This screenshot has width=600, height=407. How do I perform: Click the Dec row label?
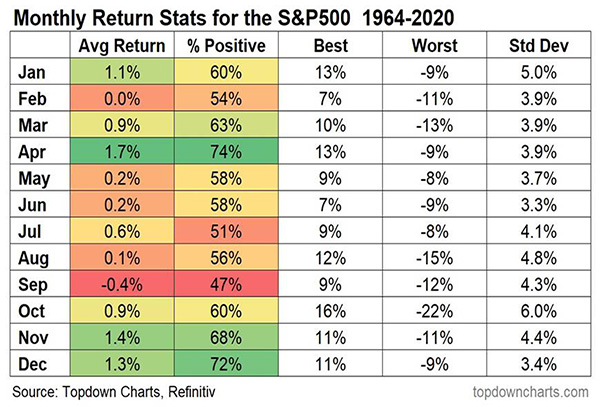(33, 359)
